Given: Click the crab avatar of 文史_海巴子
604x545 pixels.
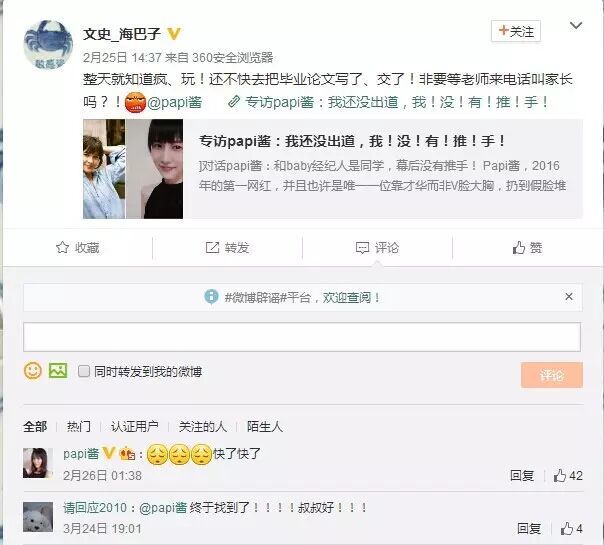Looking at the screenshot, I should pyautogui.click(x=48, y=45).
